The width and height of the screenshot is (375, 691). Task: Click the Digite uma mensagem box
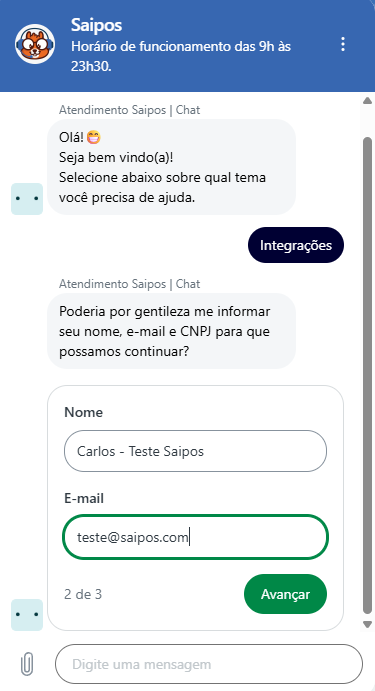pos(209,664)
